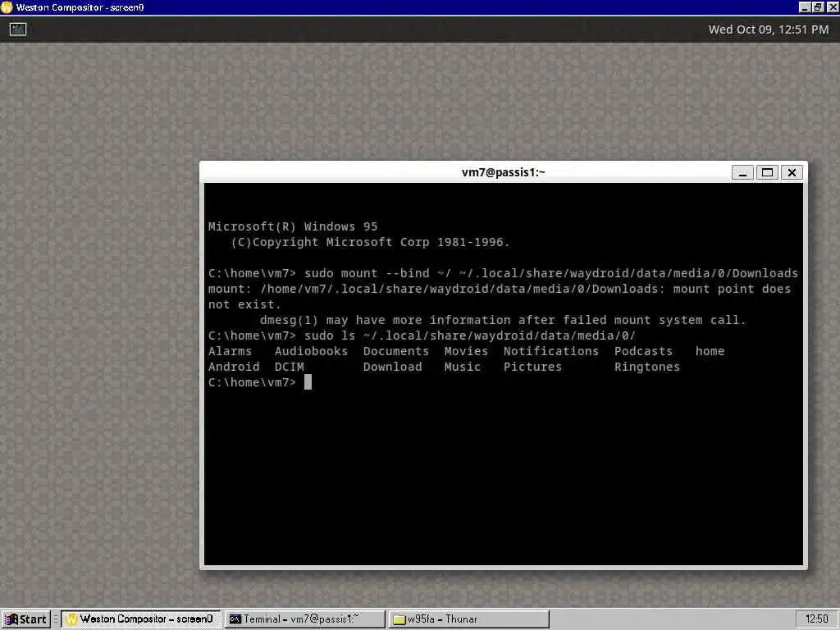Open the Start menu
The width and height of the screenshot is (840, 630).
[26, 619]
